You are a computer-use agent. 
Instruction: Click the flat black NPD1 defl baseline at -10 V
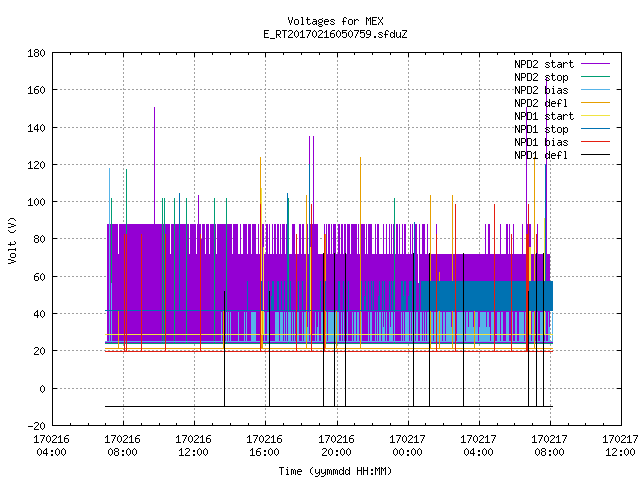(329, 406)
